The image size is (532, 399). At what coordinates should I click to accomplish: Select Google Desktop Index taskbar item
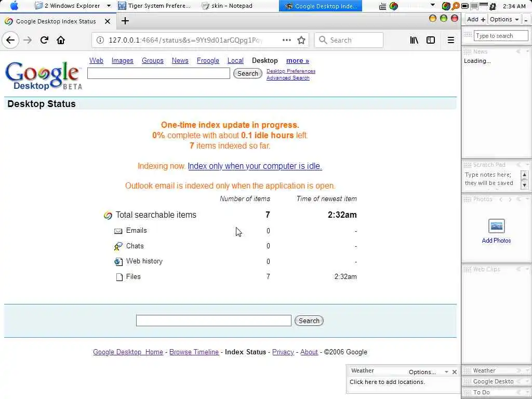point(321,6)
